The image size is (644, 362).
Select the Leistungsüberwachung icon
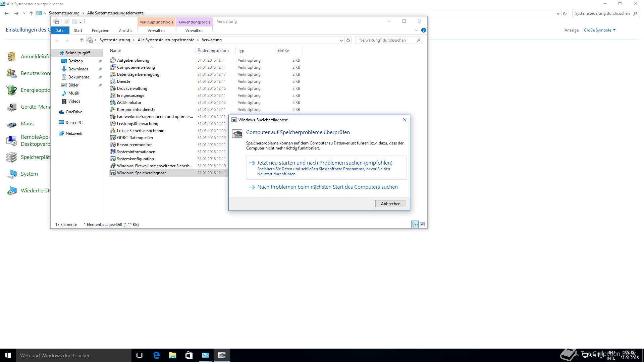click(x=113, y=124)
